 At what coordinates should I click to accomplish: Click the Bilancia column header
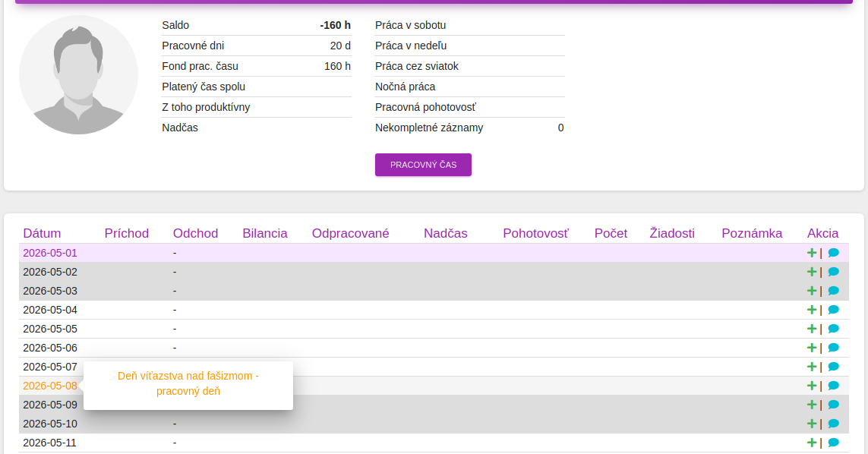coord(265,233)
